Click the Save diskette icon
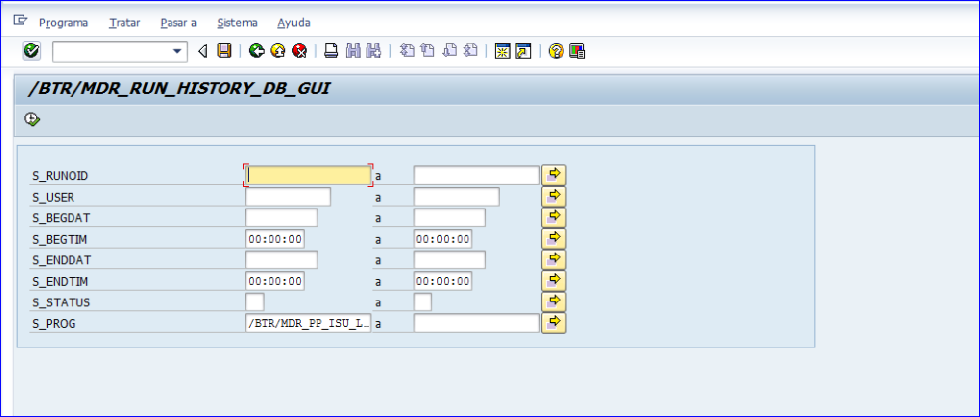The image size is (980, 417). [223, 51]
